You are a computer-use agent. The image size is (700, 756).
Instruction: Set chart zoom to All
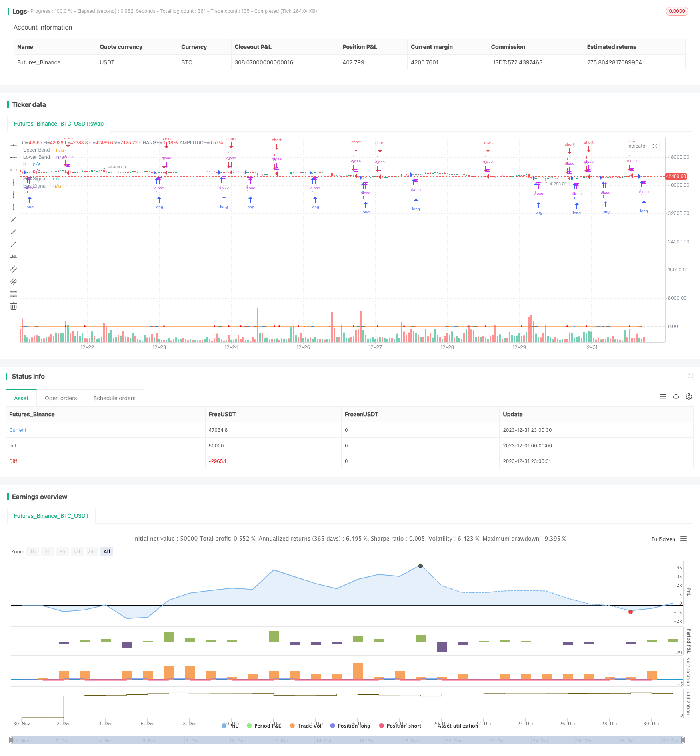pyautogui.click(x=107, y=551)
